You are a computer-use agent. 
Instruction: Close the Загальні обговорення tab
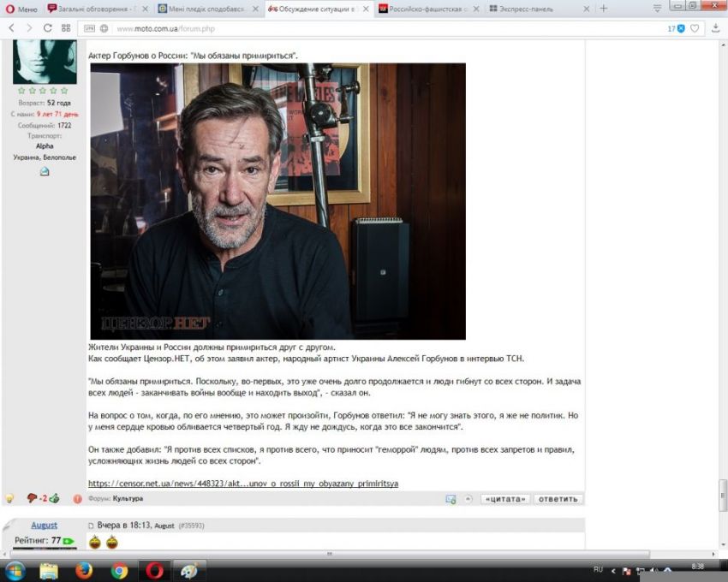[x=146, y=9]
